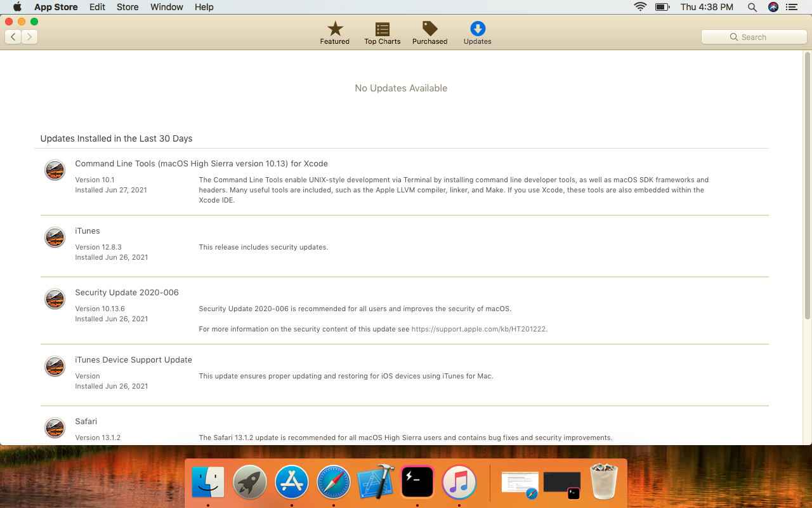The width and height of the screenshot is (812, 508).
Task: Click the iTunes Device Support Update title
Action: tap(133, 360)
